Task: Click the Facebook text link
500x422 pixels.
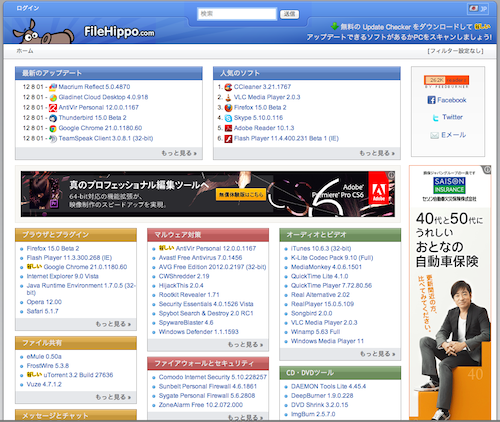Action: click(452, 100)
